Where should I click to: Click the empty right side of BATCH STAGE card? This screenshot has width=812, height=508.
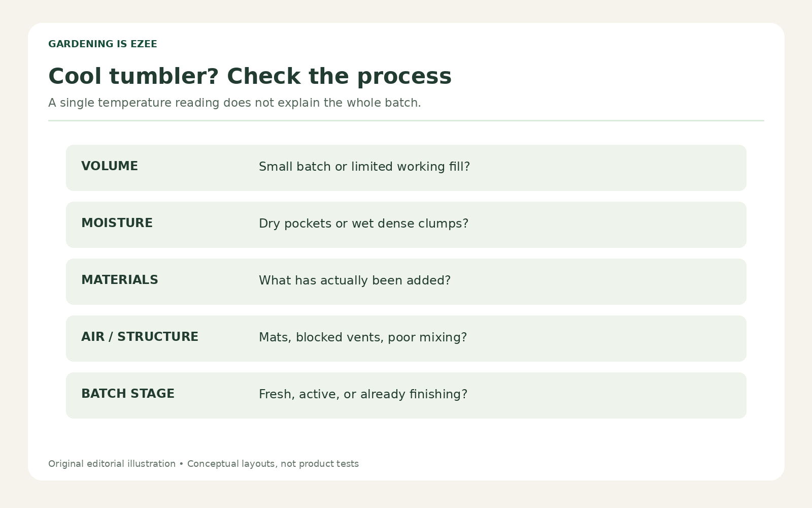point(609,395)
